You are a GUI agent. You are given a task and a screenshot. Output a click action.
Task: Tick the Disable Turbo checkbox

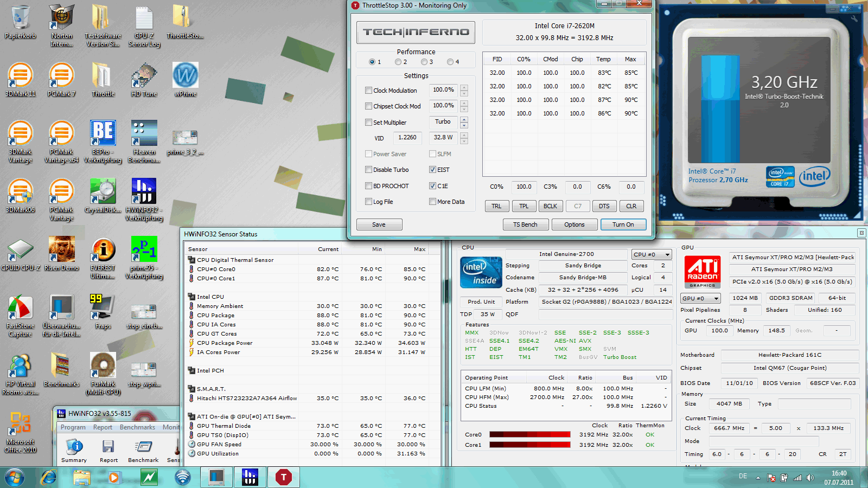[368, 170]
